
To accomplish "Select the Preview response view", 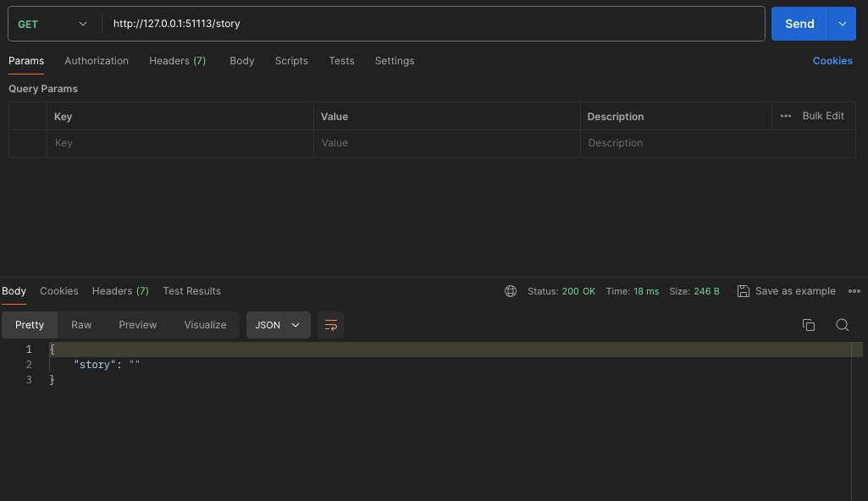I will 138,325.
